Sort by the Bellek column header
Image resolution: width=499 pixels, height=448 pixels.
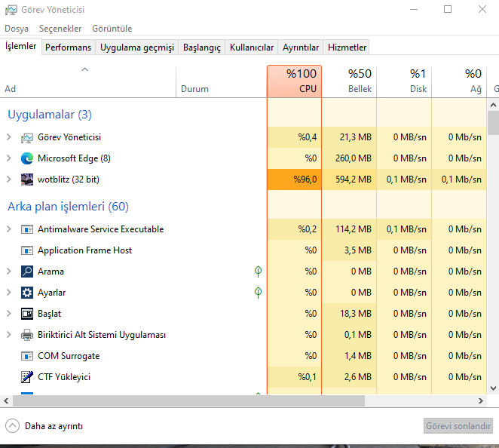click(349, 81)
